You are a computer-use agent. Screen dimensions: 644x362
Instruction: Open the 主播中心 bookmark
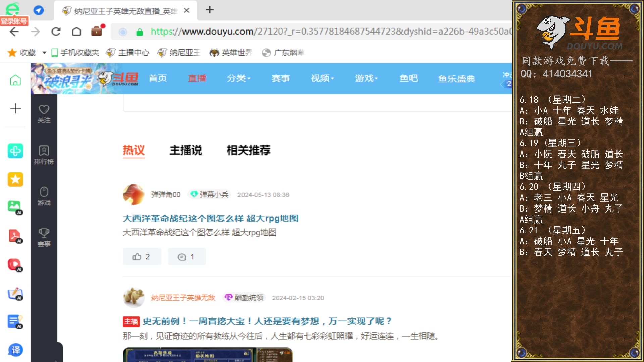click(x=127, y=53)
